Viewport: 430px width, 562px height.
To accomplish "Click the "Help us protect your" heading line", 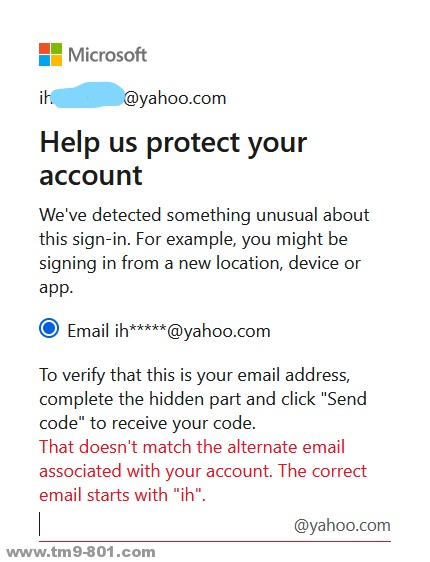I will tap(173, 143).
